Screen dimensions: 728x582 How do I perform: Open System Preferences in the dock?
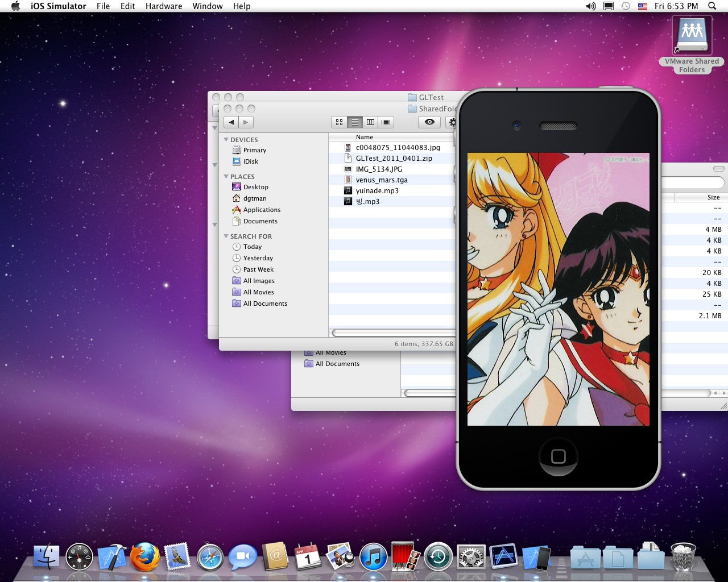click(x=471, y=558)
